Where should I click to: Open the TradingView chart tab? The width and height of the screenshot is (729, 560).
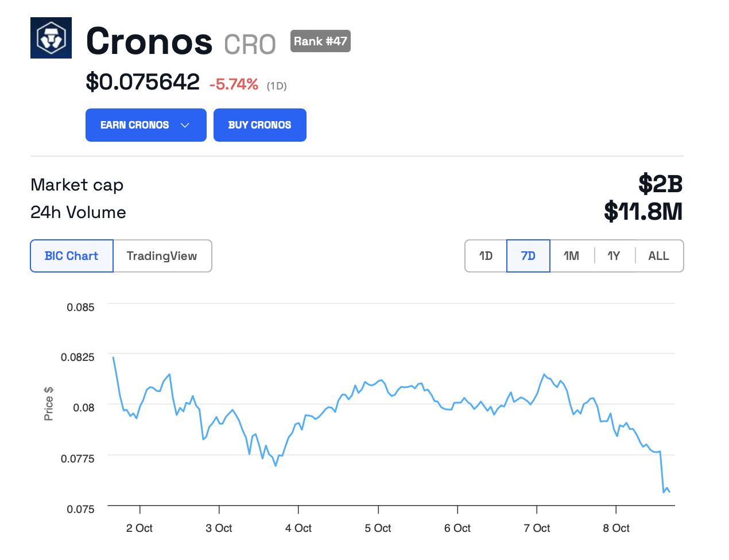tap(162, 256)
